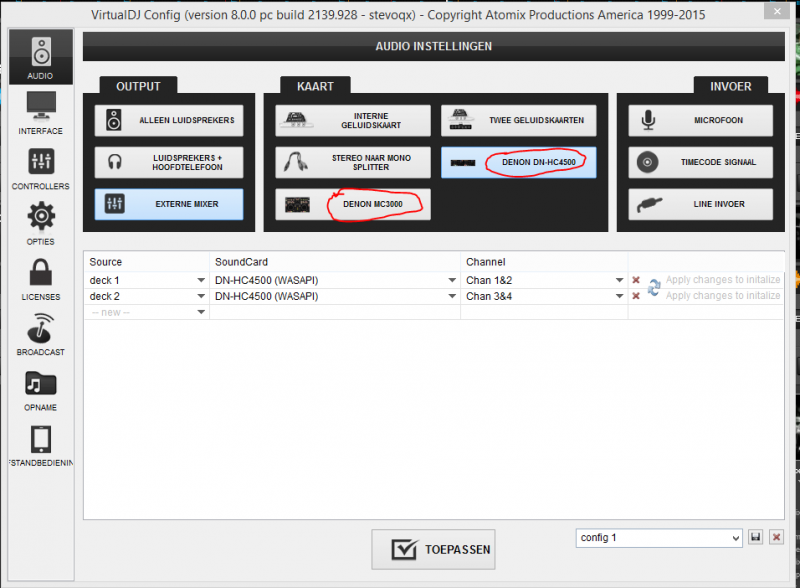The image size is (800, 588).
Task: Expand the deck 1 source dropdown
Action: point(201,280)
